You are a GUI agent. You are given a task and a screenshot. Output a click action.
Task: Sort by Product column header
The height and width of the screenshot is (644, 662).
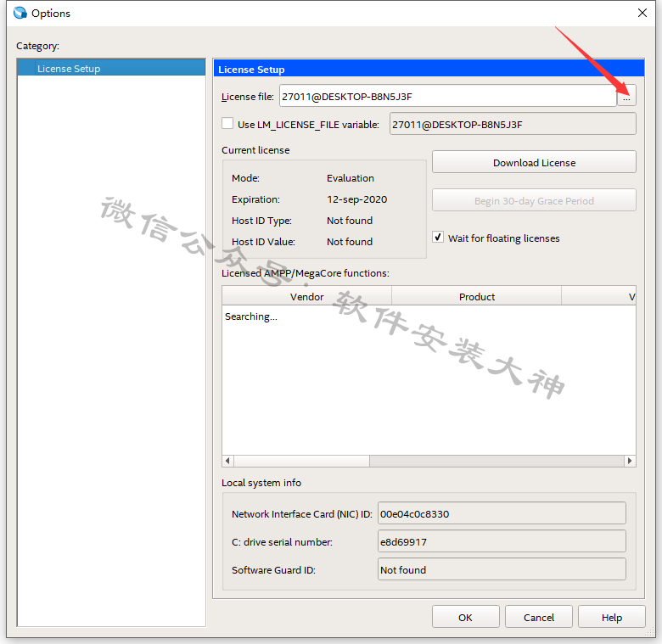tap(477, 296)
